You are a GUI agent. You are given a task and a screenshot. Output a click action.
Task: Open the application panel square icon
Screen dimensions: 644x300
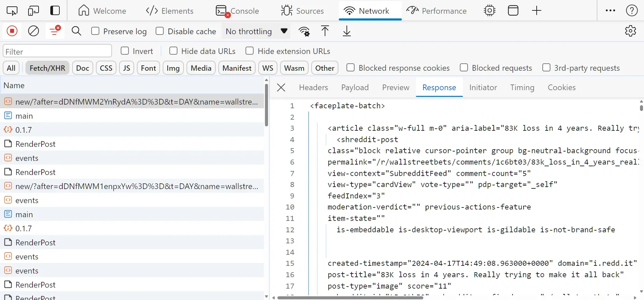tap(513, 11)
